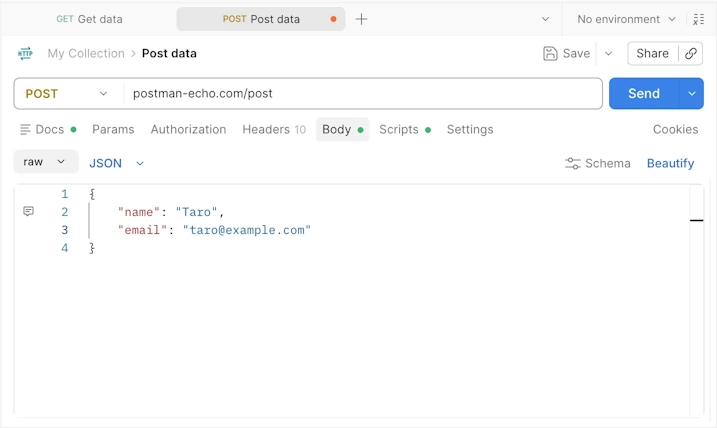Click line number 4 in editor

(64, 248)
